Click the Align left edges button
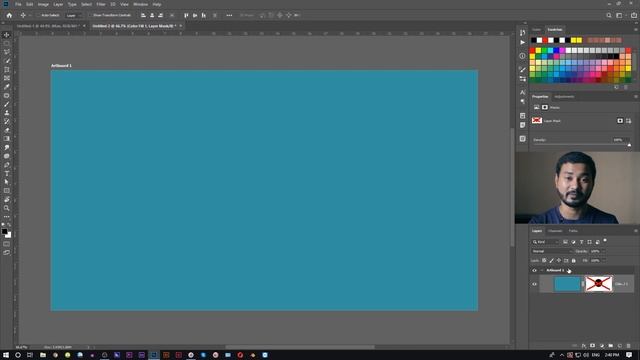Image resolution: width=640 pixels, height=360 pixels. tap(143, 15)
